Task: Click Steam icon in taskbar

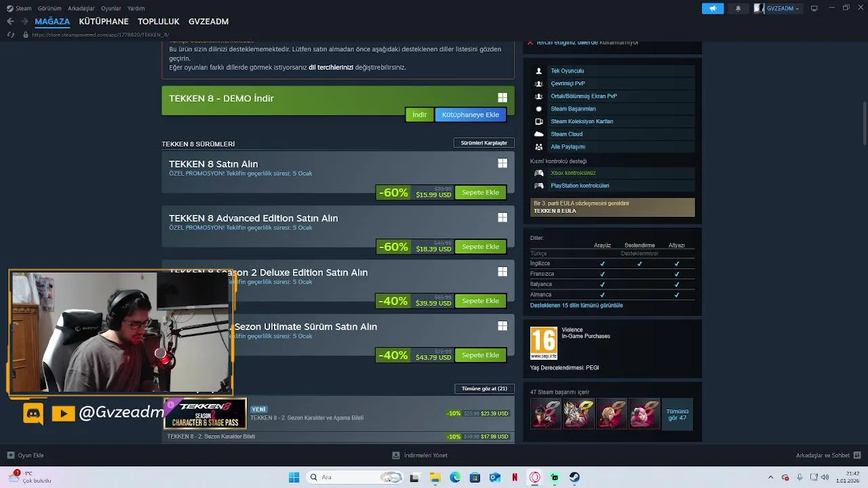Action: [x=574, y=477]
